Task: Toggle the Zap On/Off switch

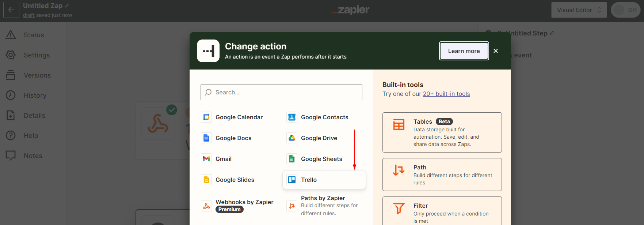Action: coord(626,10)
